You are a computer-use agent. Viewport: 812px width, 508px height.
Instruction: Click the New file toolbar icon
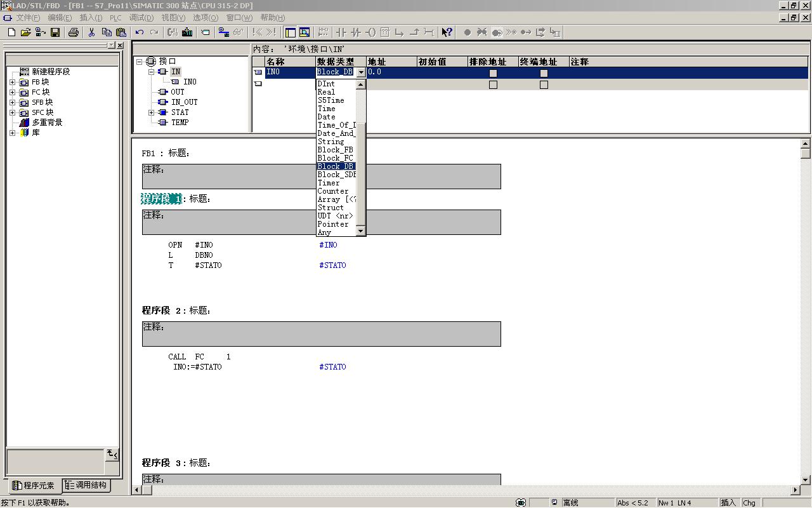click(11, 32)
